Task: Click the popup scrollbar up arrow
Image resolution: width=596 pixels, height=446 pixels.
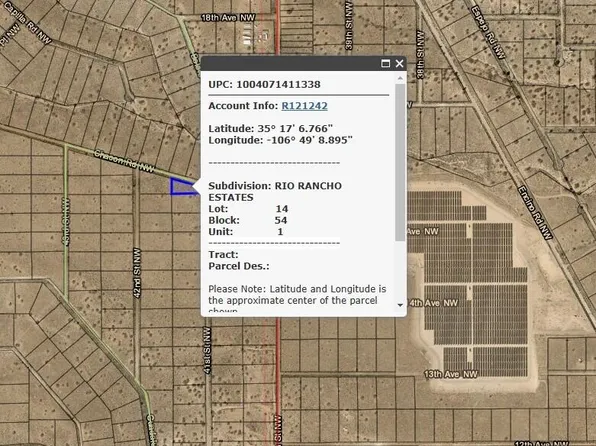Action: click(400, 78)
